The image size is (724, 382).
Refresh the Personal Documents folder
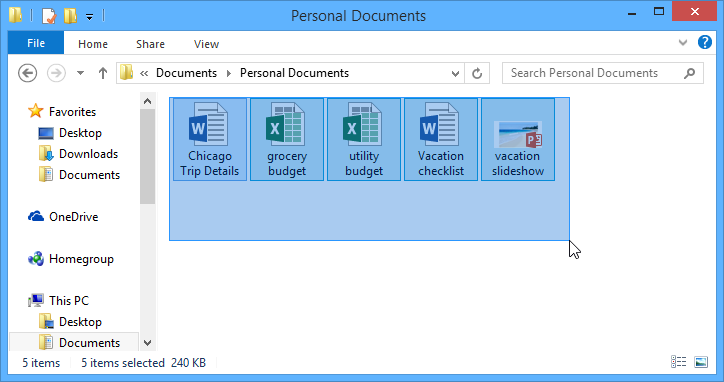[x=477, y=73]
